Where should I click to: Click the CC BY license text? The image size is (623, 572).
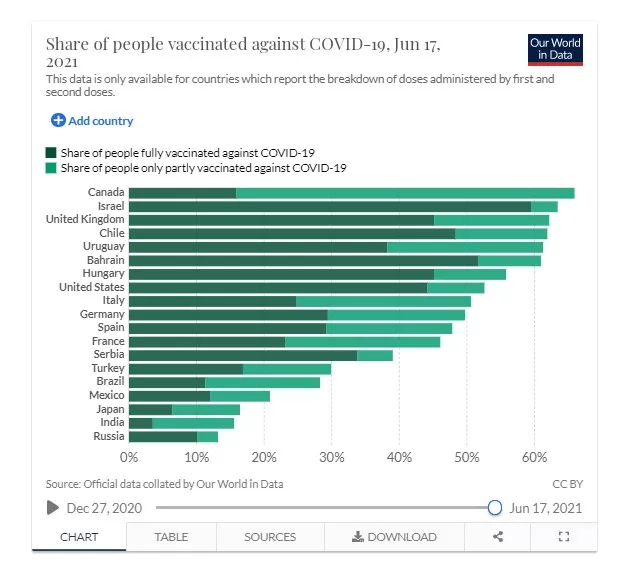567,484
